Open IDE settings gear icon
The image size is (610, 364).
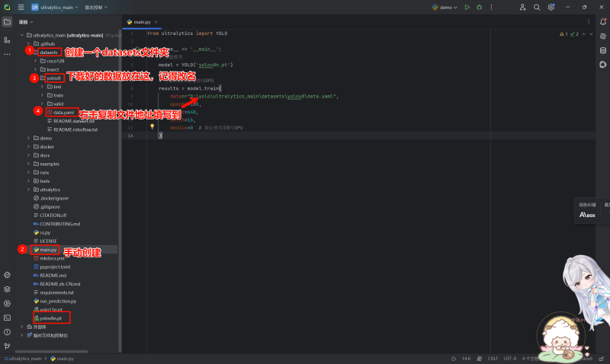pos(551,7)
